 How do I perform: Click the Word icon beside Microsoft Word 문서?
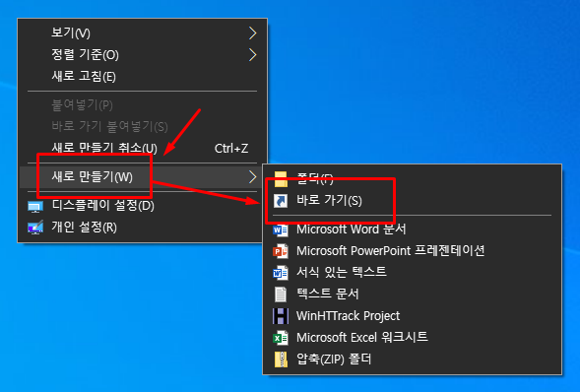pos(281,230)
